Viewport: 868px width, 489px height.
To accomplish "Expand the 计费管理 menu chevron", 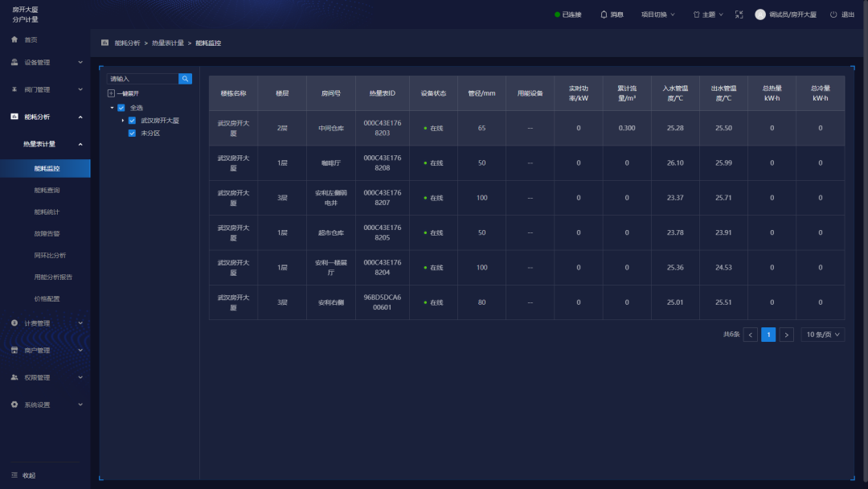I will click(x=80, y=323).
